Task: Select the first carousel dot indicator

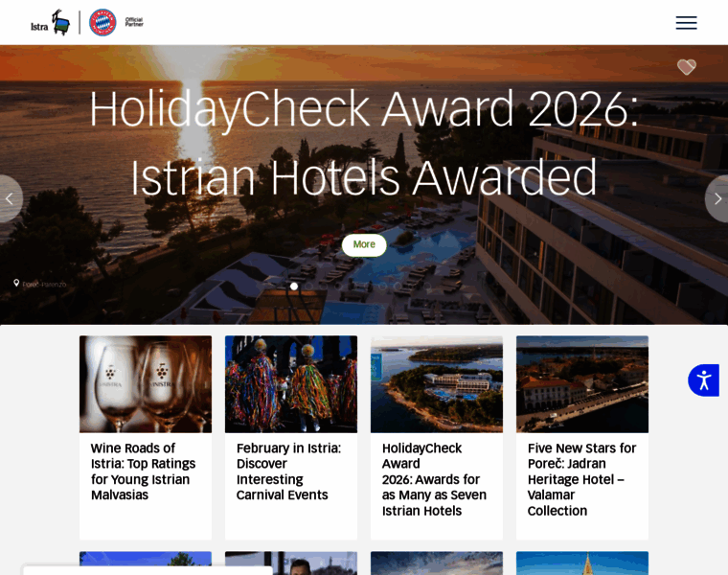Action: tap(294, 287)
